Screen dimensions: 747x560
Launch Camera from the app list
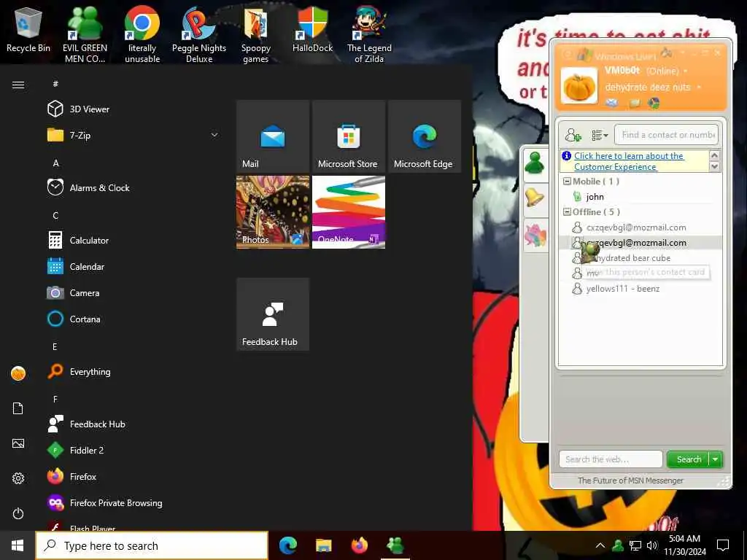[85, 293]
